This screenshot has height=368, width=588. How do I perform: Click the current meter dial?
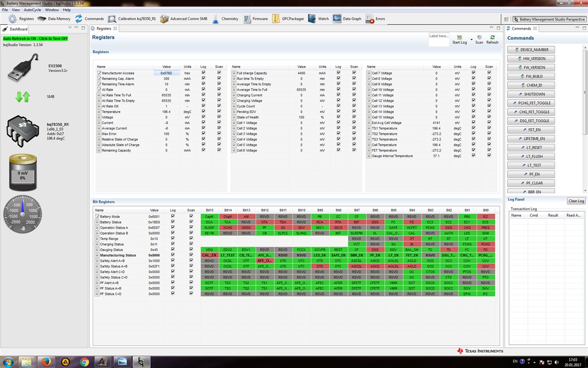[22, 215]
